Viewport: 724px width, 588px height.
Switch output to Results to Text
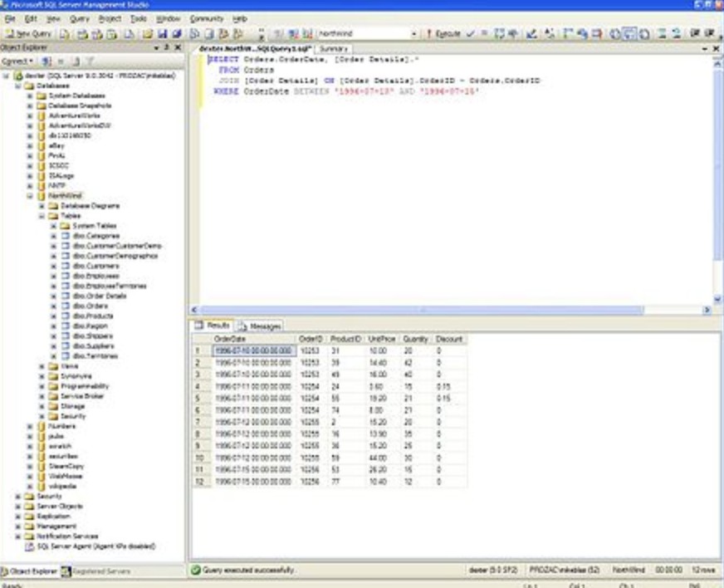(x=615, y=33)
